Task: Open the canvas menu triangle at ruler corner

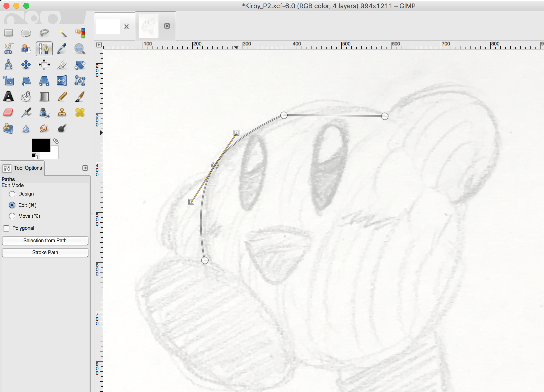Action: [99, 45]
